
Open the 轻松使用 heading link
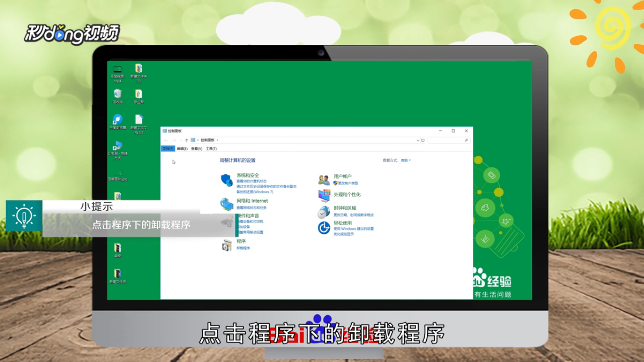click(x=343, y=223)
